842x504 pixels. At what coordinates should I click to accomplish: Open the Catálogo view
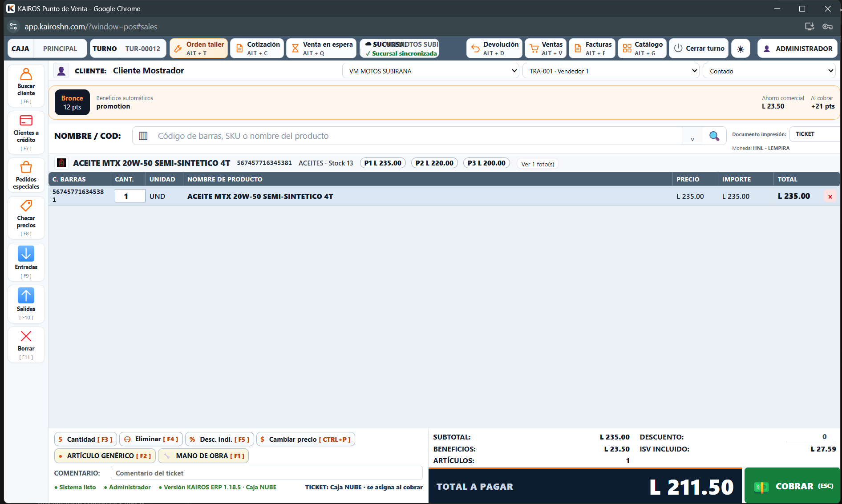642,48
